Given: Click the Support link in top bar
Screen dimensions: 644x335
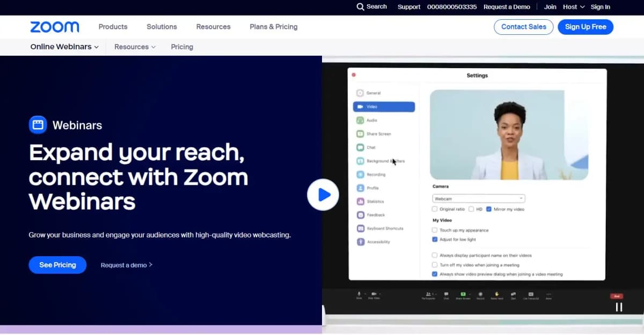Looking at the screenshot, I should (409, 7).
